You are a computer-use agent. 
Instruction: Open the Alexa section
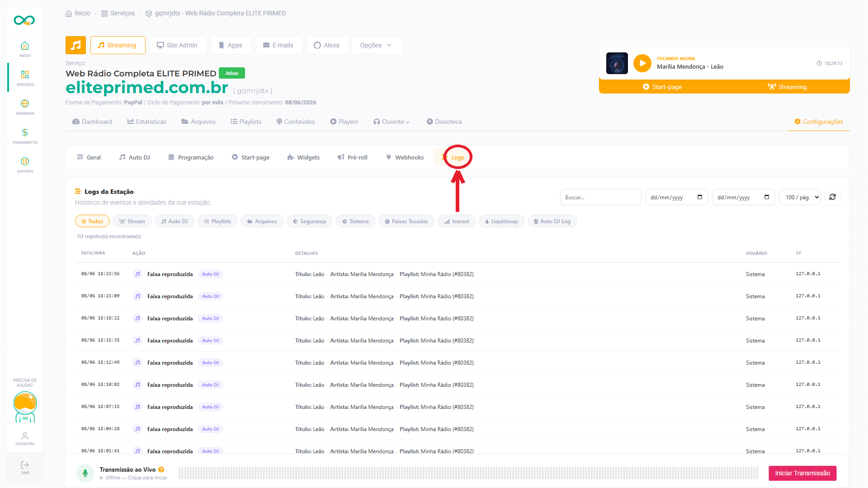pos(327,45)
